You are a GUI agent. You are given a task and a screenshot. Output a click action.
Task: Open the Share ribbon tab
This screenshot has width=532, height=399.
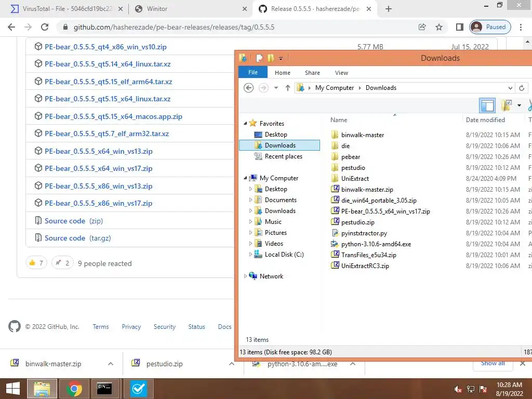[312, 73]
